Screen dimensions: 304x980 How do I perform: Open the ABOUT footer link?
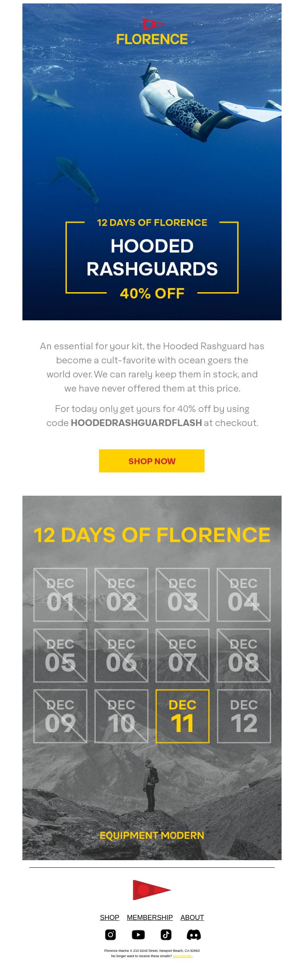pyautogui.click(x=192, y=917)
